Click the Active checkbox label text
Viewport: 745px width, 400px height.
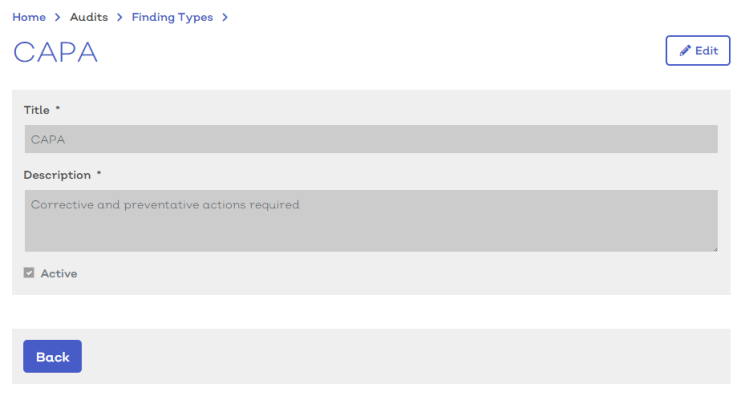[x=59, y=274]
